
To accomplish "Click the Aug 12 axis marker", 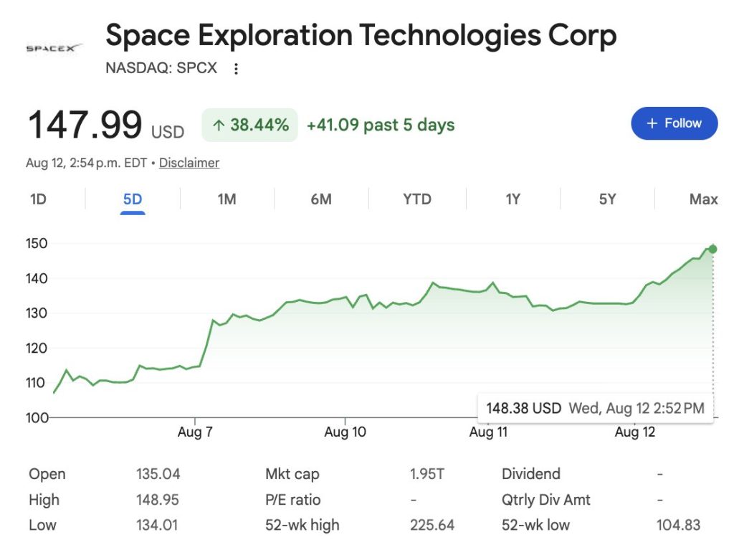I will point(635,432).
